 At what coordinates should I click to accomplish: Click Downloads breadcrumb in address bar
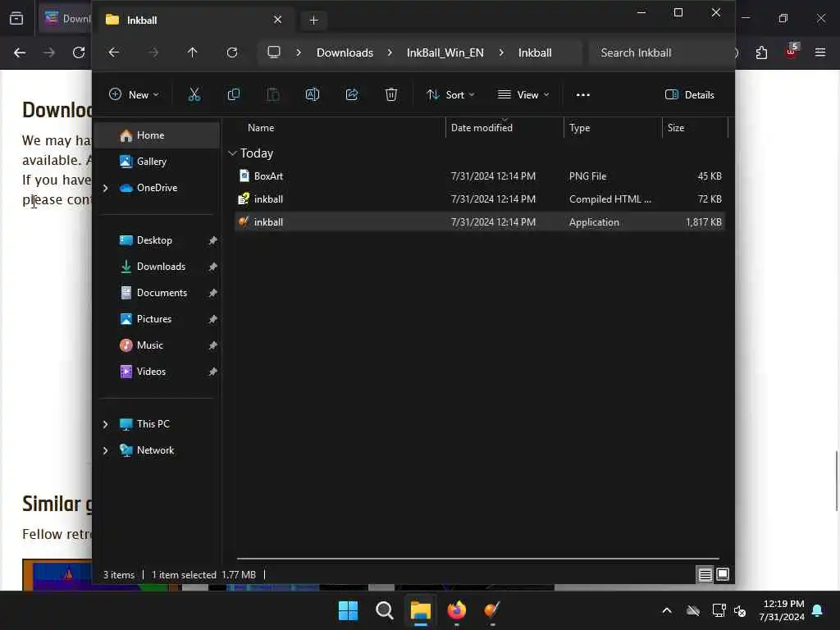[345, 52]
